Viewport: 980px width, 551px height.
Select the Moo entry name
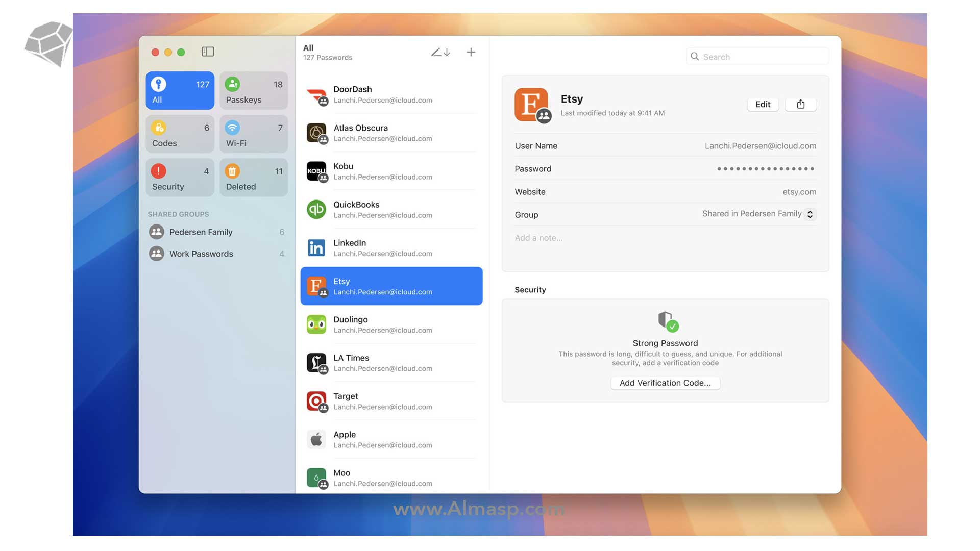341,473
